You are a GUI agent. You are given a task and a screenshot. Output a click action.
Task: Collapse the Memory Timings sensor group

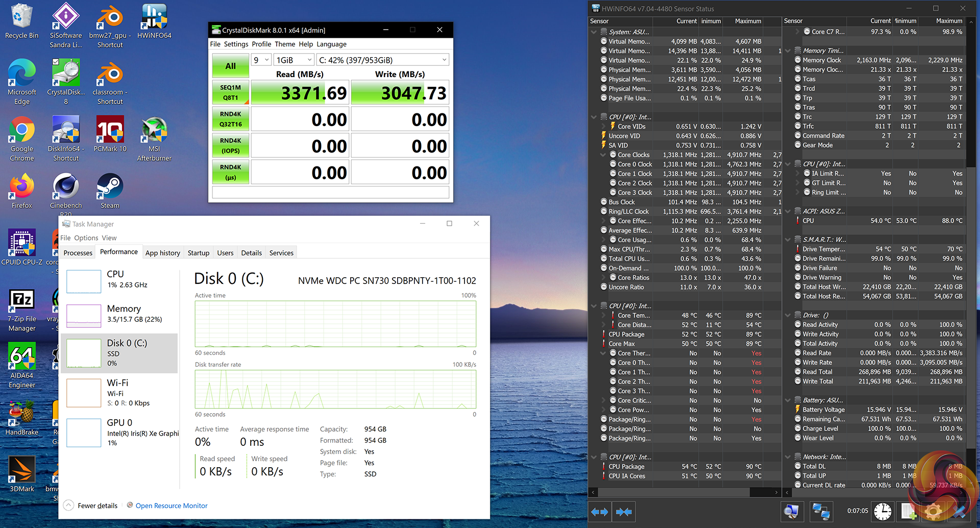pyautogui.click(x=788, y=51)
